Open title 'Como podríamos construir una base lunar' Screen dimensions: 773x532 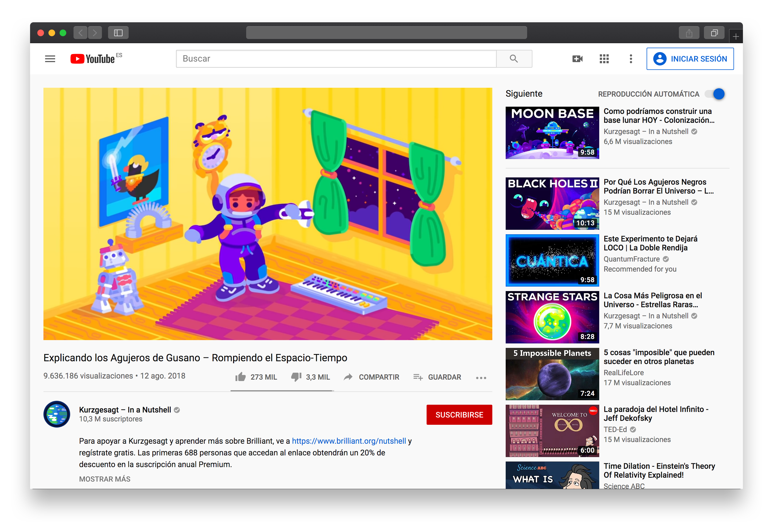(659, 116)
